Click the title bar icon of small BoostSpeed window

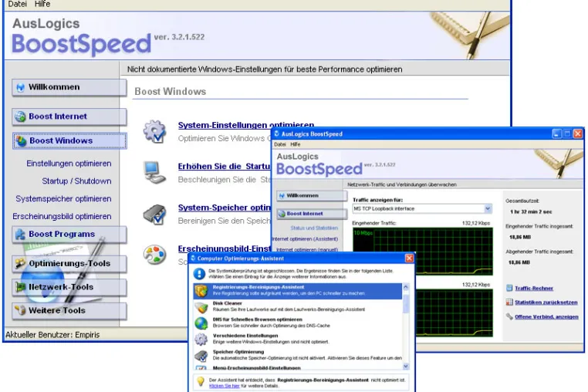pyautogui.click(x=277, y=133)
